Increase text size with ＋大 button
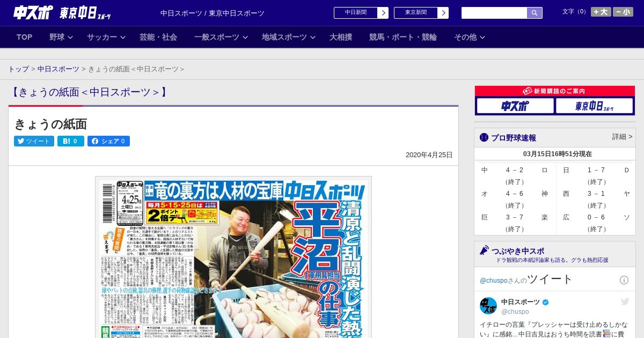Image resolution: width=644 pixels, height=338 pixels. (601, 12)
